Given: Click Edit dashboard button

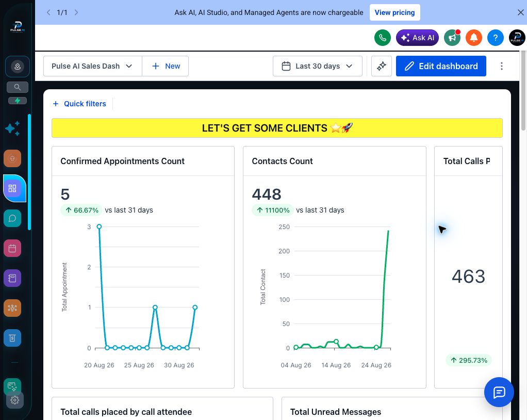Looking at the screenshot, I should click(441, 66).
